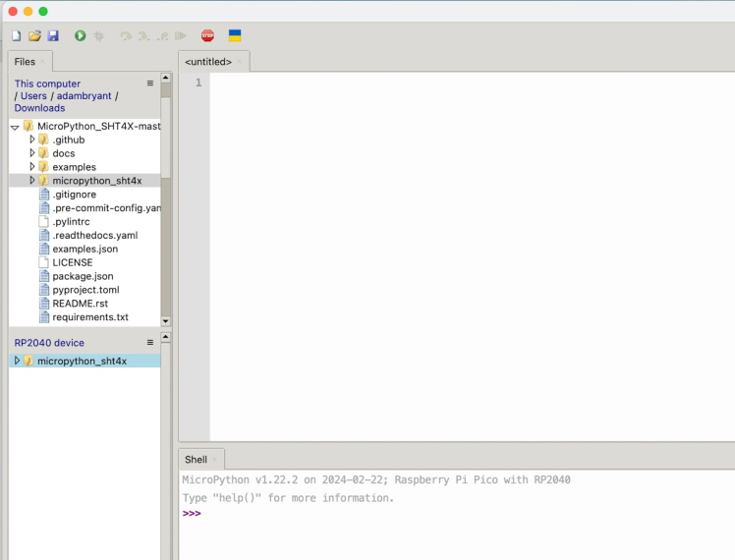
Task: Select the Shell tab
Action: (196, 460)
